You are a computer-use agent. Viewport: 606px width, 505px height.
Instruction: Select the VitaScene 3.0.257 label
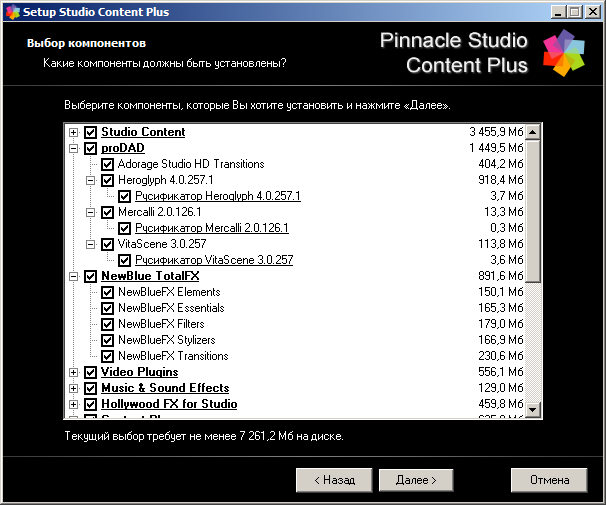(162, 244)
